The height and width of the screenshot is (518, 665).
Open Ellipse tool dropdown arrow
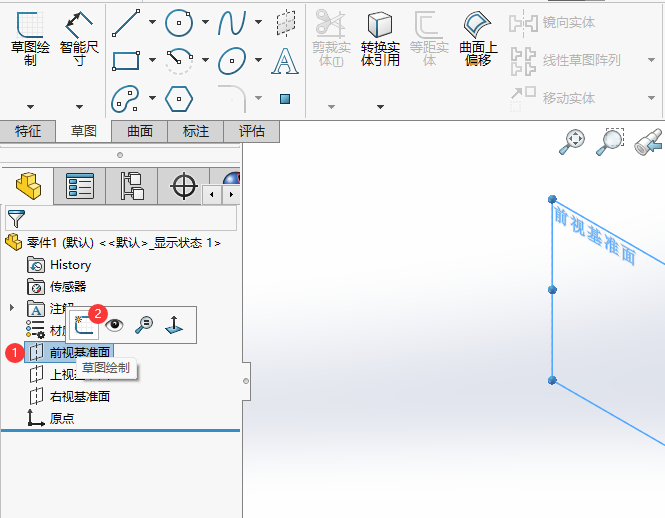pos(258,60)
